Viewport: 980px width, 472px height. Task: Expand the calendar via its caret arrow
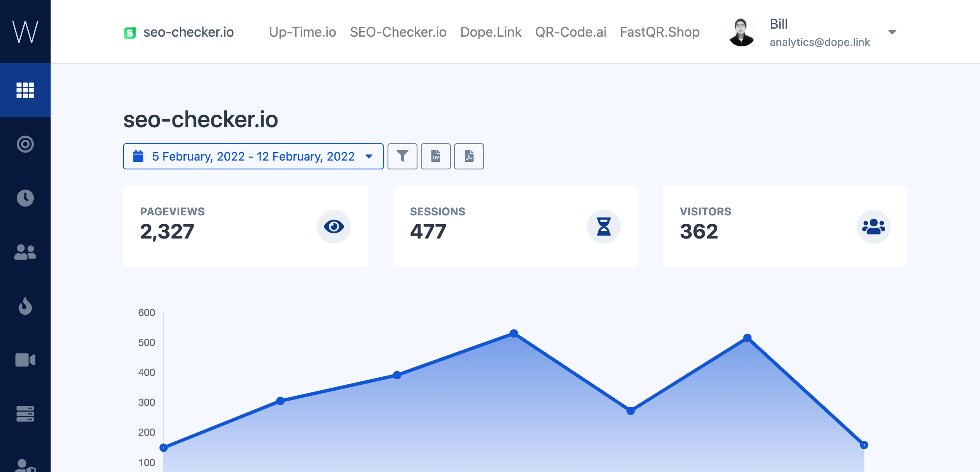[369, 156]
